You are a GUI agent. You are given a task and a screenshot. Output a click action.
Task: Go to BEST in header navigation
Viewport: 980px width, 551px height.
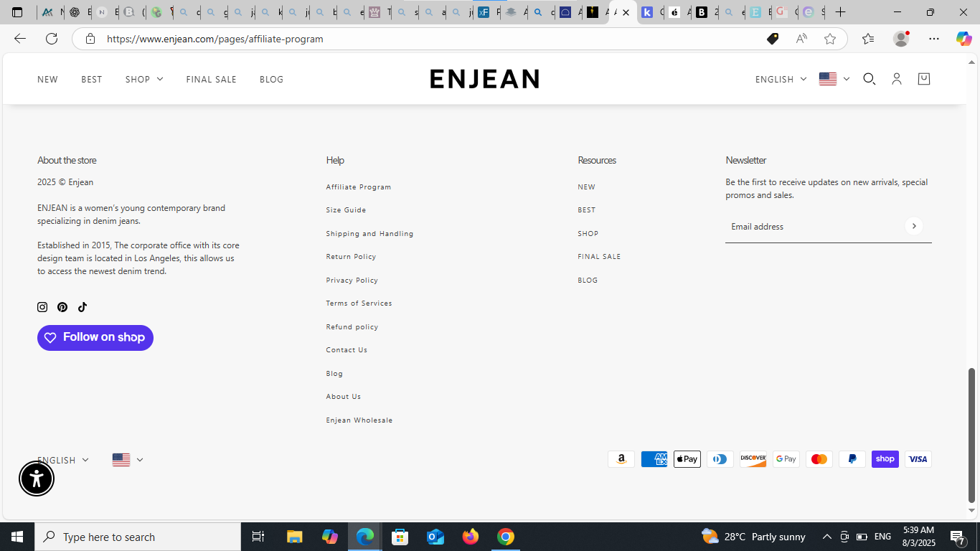[92, 79]
